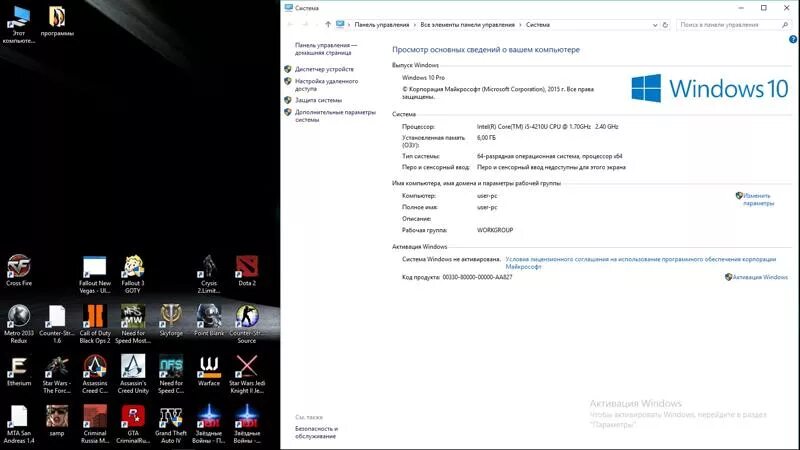Select the Crysis 2 desktop icon
Screen dimensions: 800x450
point(209,274)
